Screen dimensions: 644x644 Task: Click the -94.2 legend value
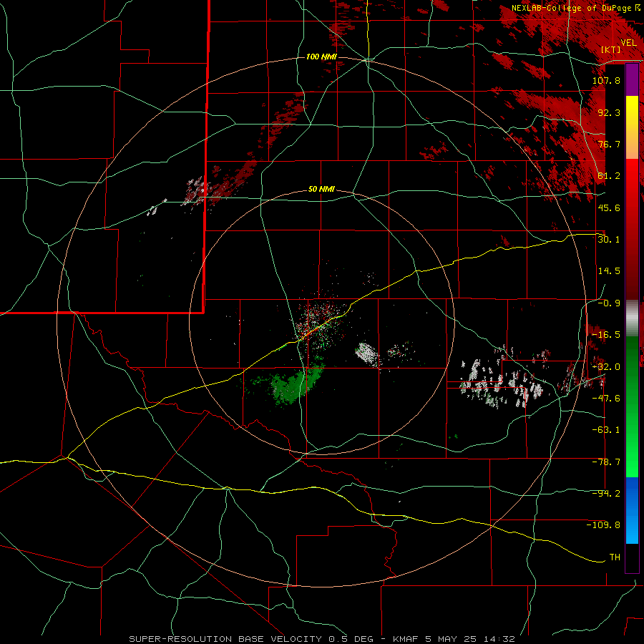(x=606, y=493)
